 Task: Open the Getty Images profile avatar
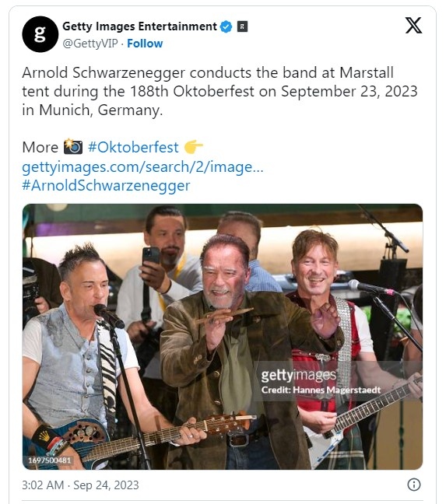(40, 34)
